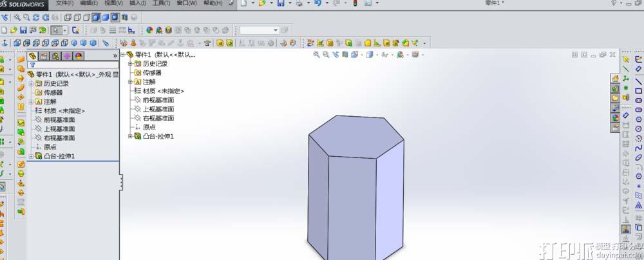This screenshot has width=644, height=260.
Task: Select 材质 <未指定> in left panel tree
Action: [64, 111]
